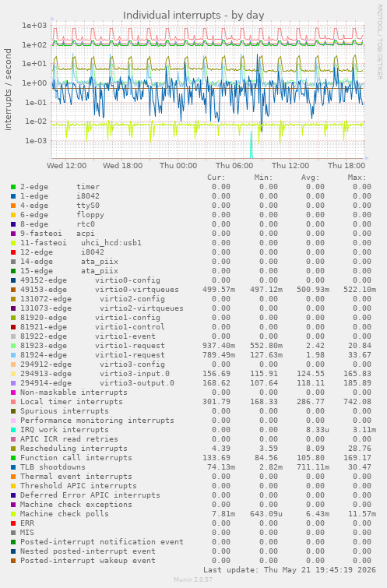Screen dimensions: 387x588
Task: Click the red ERR legend swatch
Action: pyautogui.click(x=13, y=523)
